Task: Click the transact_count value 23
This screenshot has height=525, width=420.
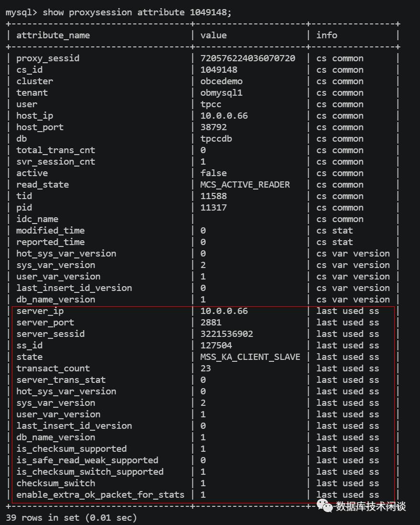Action: coord(206,369)
